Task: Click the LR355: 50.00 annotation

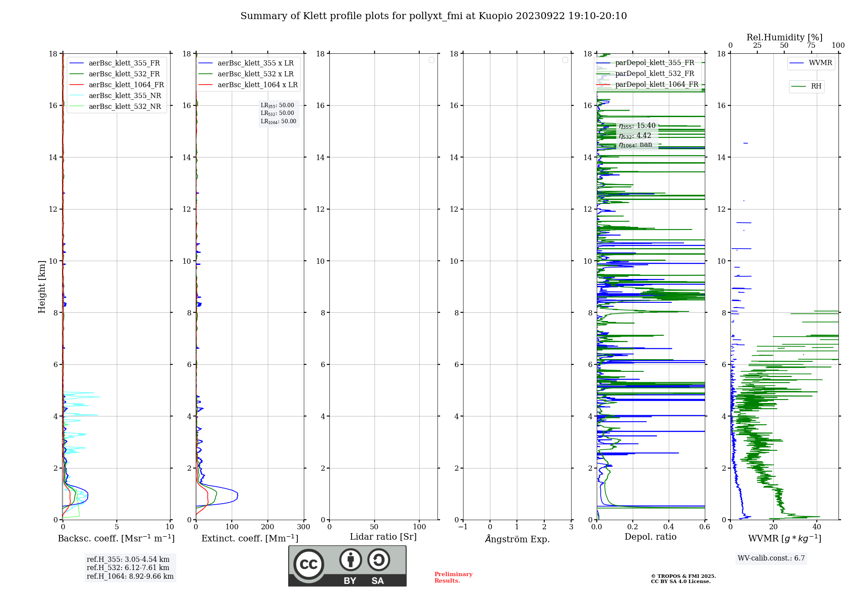Action: click(277, 105)
